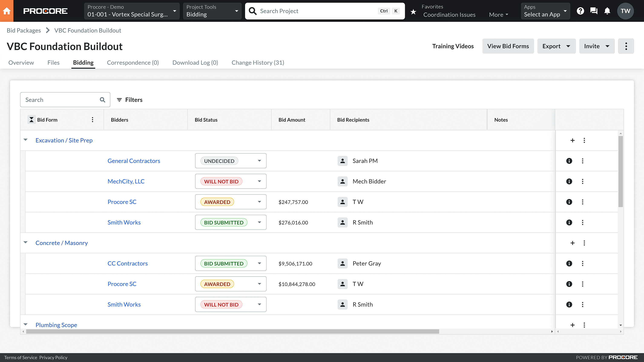This screenshot has width=644, height=362.
Task: Open the TW avatar menu
Action: point(625,11)
